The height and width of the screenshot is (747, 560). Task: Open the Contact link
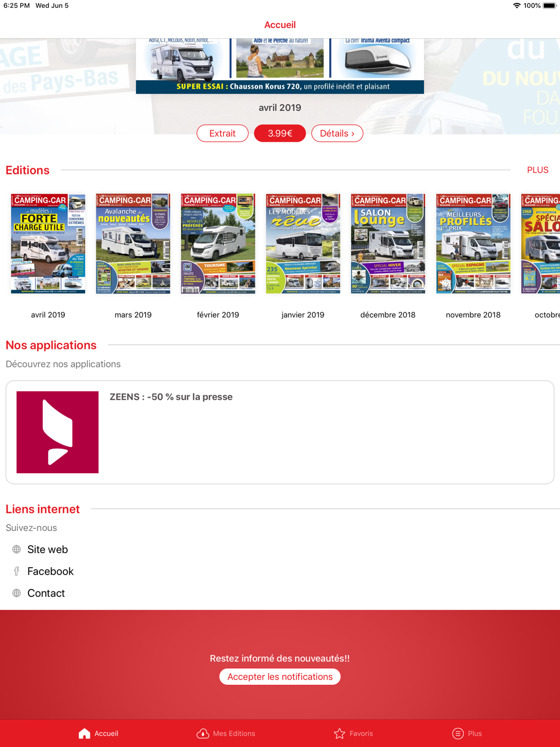pyautogui.click(x=46, y=593)
